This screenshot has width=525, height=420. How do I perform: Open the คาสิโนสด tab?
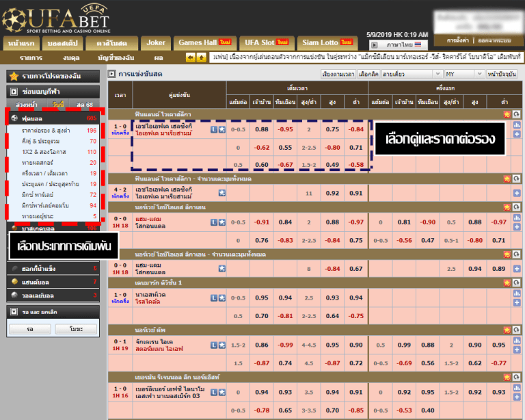pyautogui.click(x=112, y=43)
